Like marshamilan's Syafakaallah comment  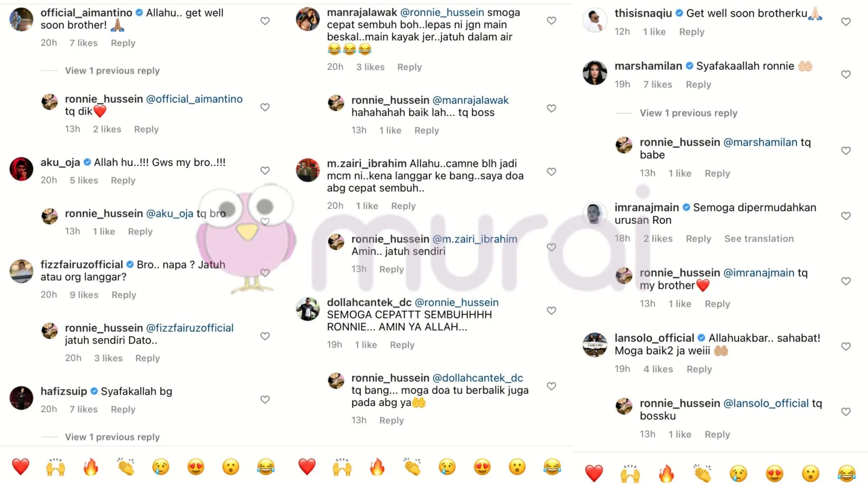pyautogui.click(x=846, y=75)
